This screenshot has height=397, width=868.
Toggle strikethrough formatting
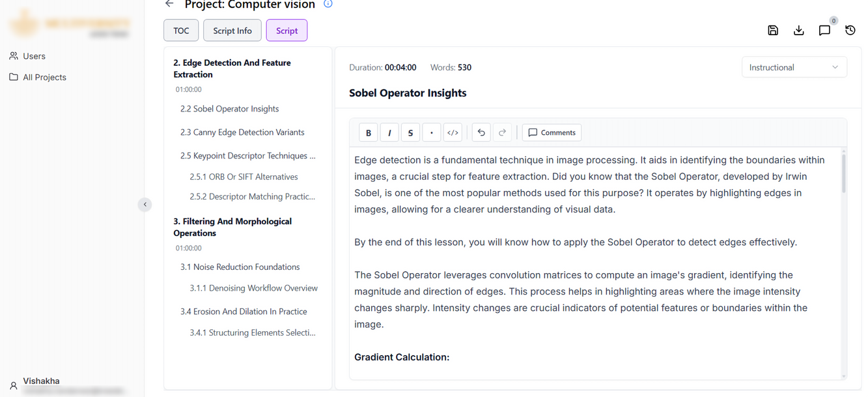point(410,132)
